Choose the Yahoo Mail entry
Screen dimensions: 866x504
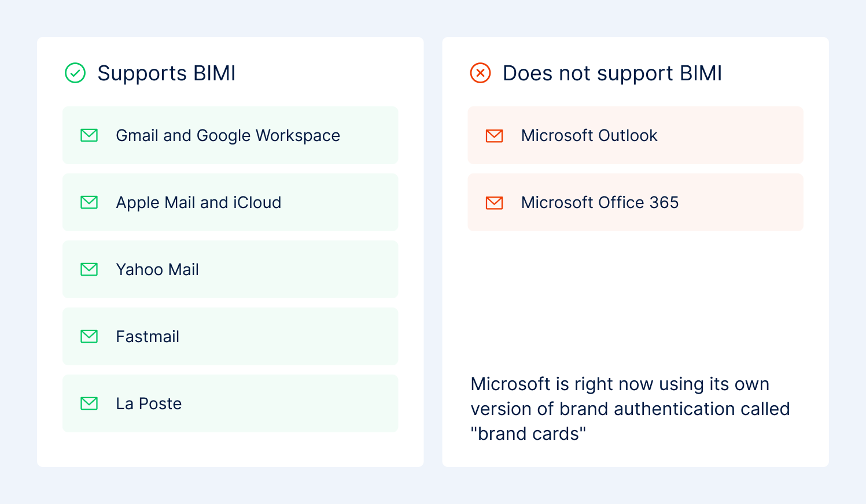tap(230, 269)
